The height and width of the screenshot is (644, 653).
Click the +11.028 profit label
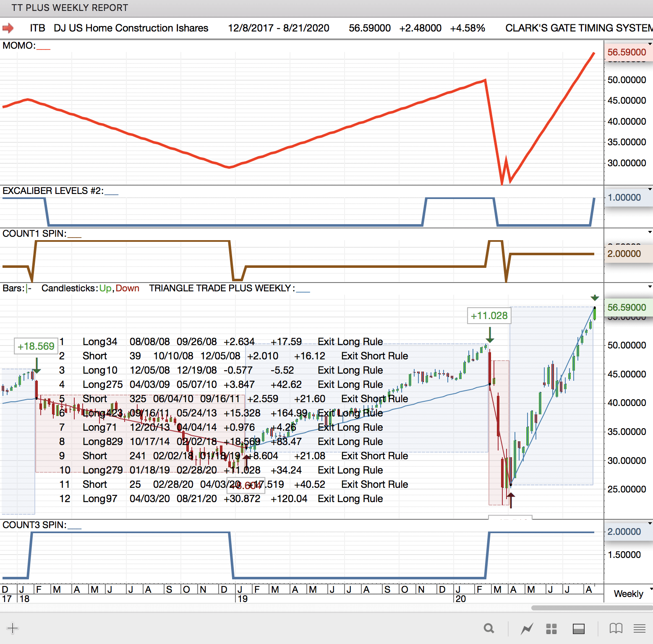[489, 316]
